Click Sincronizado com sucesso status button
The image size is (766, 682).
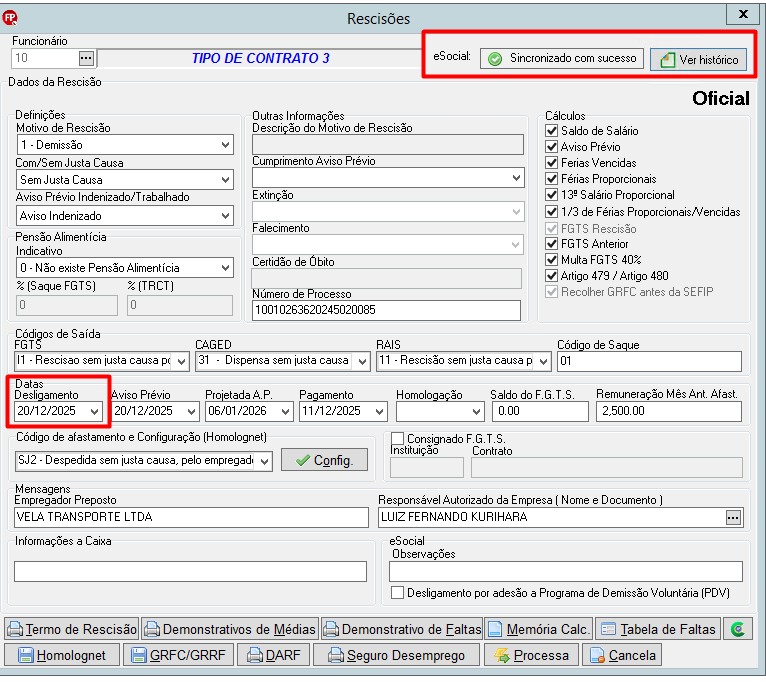pos(562,58)
